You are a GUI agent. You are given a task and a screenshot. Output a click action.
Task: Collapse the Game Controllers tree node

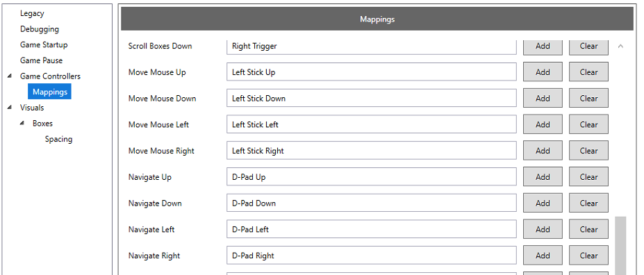(x=10, y=76)
